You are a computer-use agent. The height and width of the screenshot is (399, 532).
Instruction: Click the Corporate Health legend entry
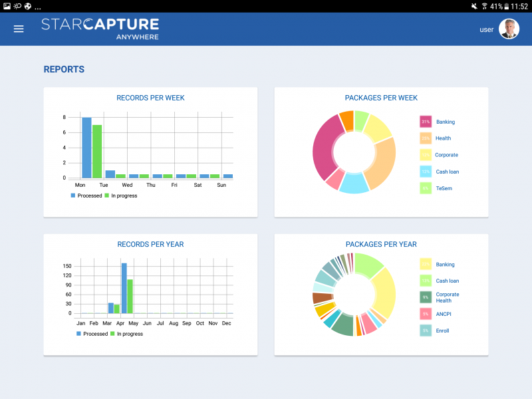pos(447,298)
